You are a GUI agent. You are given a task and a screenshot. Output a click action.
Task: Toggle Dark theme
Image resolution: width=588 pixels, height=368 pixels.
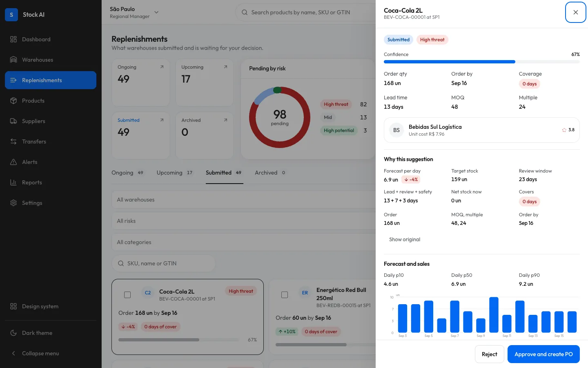[51, 333]
